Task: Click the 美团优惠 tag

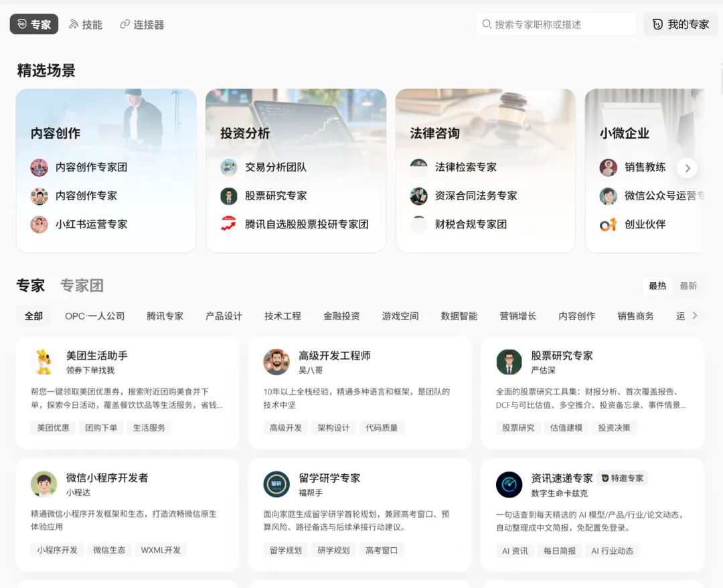Action: [x=53, y=427]
